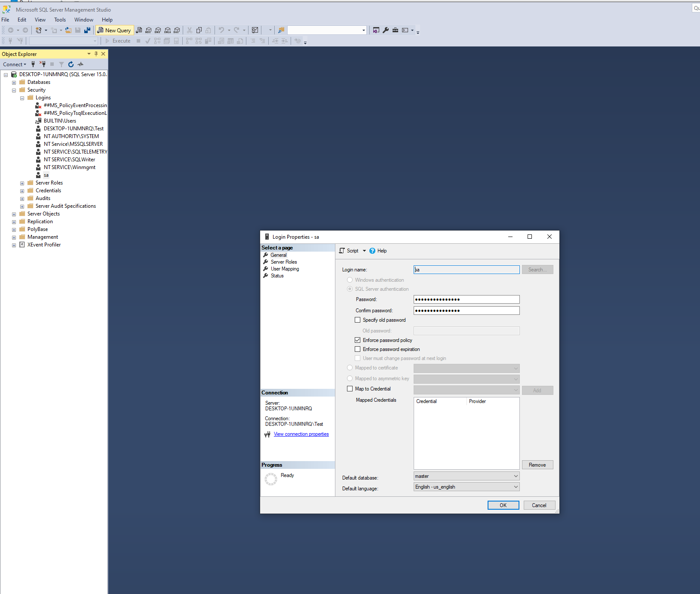Select Mapped to certificate radio button
700x594 pixels.
[350, 368]
